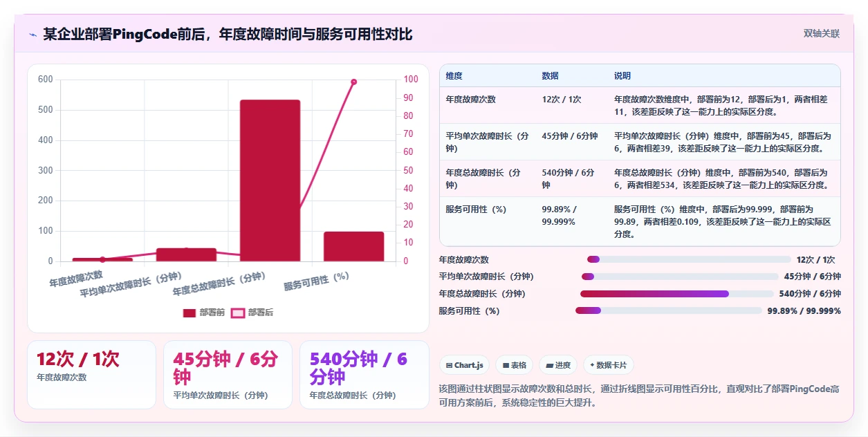This screenshot has width=868, height=437.
Task: Click the 平均单次故障时长 bar in the chart
Action: [x=186, y=254]
